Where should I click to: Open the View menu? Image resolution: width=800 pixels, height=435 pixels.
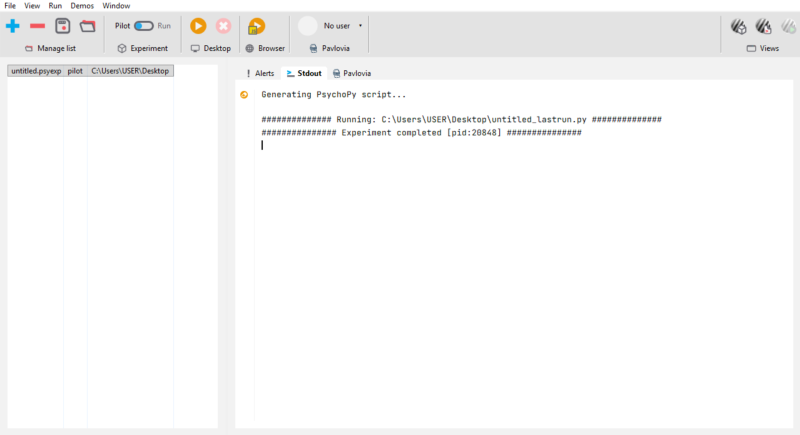coord(32,6)
